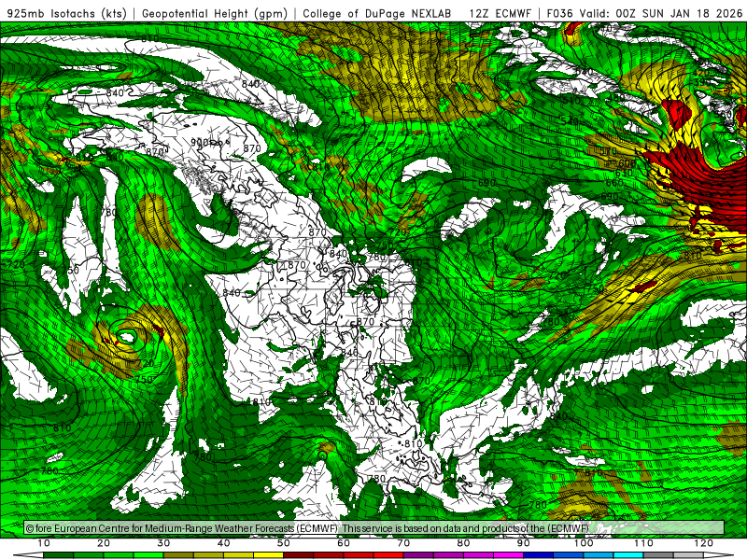The height and width of the screenshot is (560, 747).
Task: Click the '90' color bar label
Action: 524,543
